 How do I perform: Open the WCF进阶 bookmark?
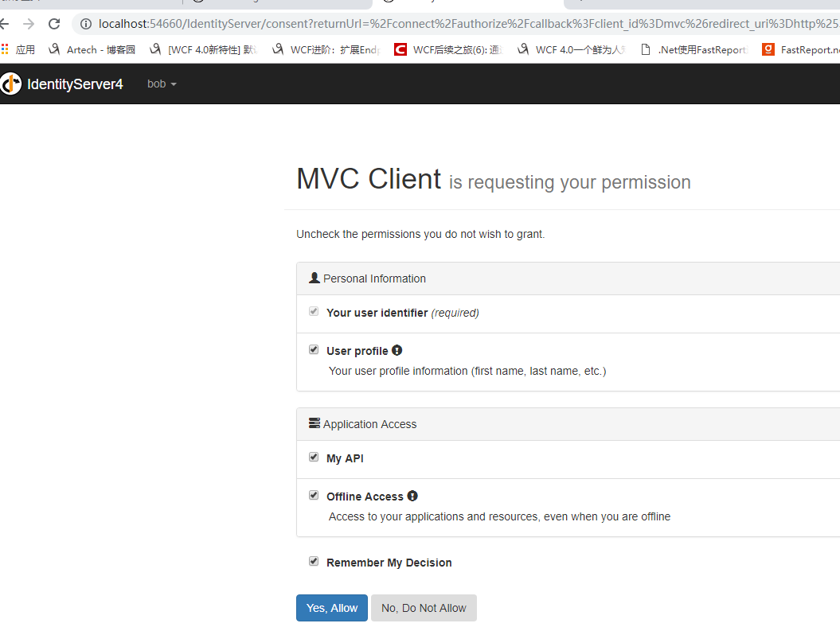tap(326, 50)
